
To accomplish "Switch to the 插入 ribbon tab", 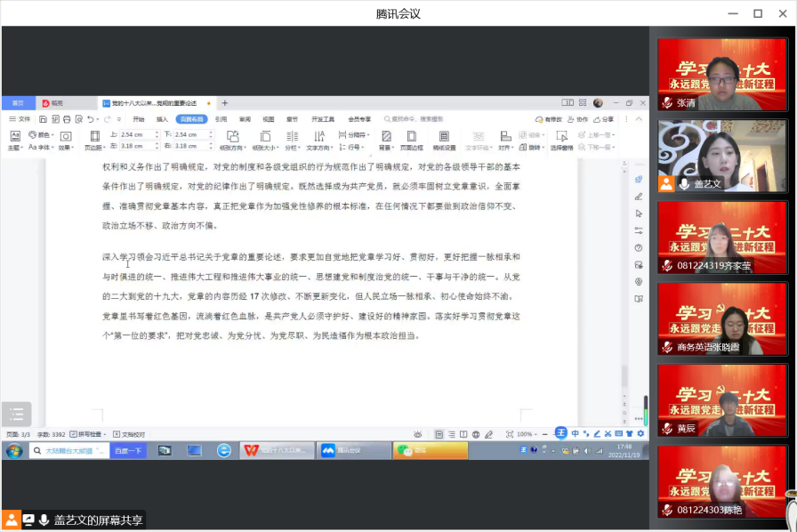I will [162, 119].
